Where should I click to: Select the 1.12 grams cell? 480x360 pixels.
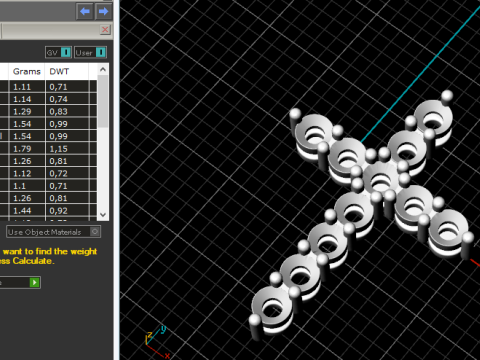pos(27,174)
